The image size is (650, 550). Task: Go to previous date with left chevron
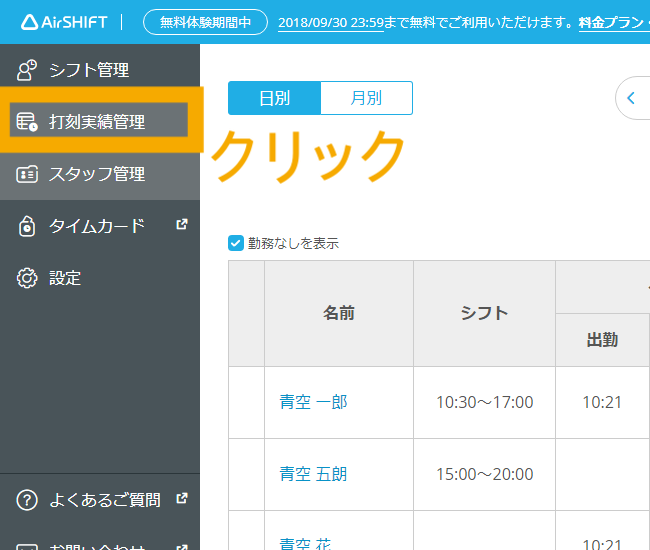(631, 98)
